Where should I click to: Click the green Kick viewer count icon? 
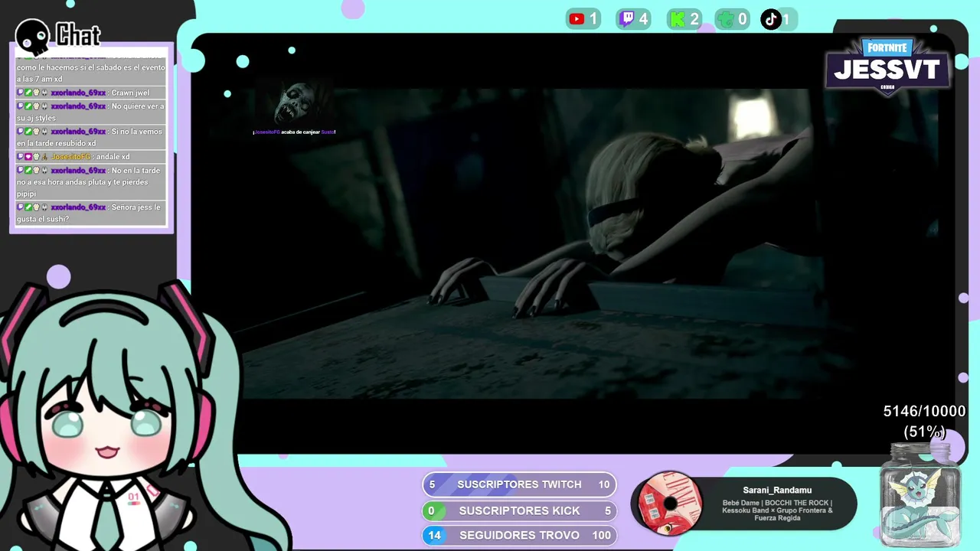[678, 19]
